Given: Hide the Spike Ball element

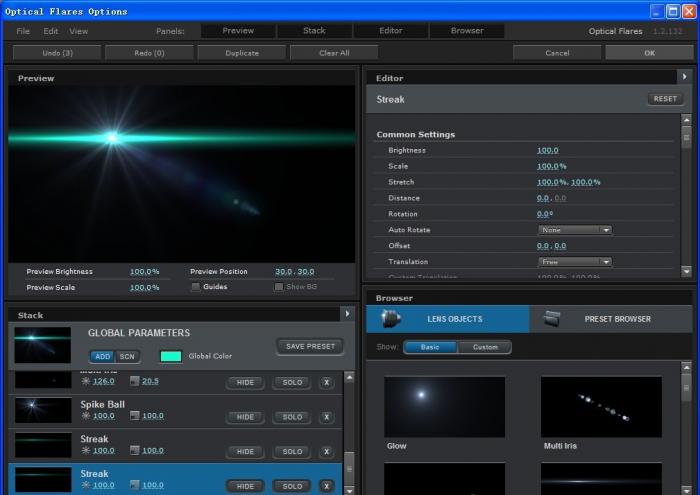Looking at the screenshot, I should point(244,417).
